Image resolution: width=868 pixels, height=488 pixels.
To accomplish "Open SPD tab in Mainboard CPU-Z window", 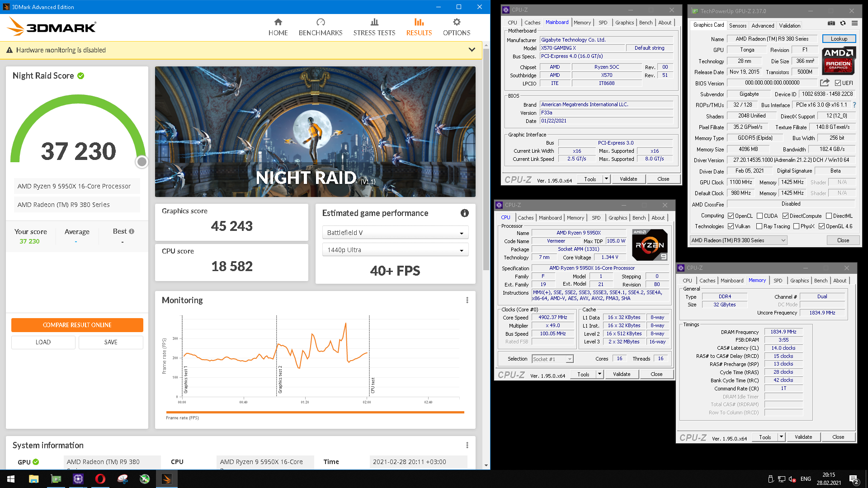I will [x=603, y=23].
